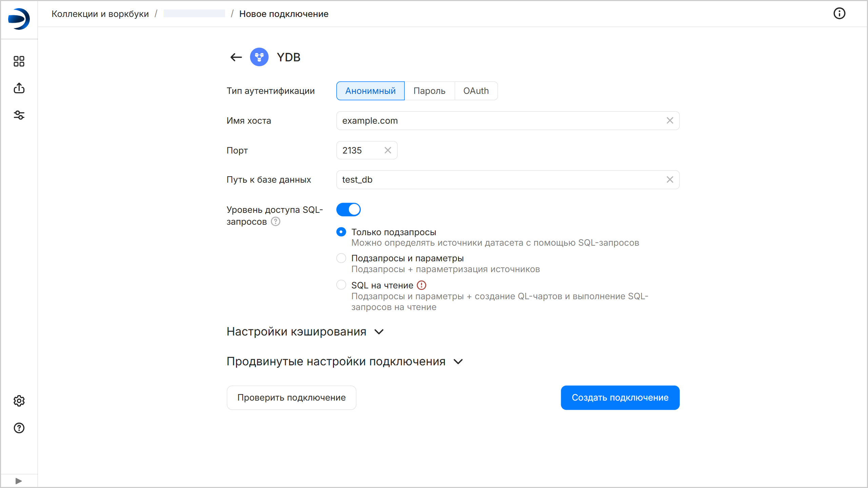Open Коллекции и воркбуки breadcrumb
The image size is (868, 488).
[100, 14]
